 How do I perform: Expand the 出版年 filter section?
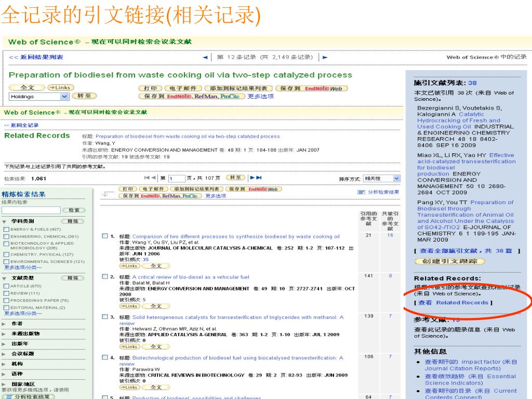coord(4,344)
